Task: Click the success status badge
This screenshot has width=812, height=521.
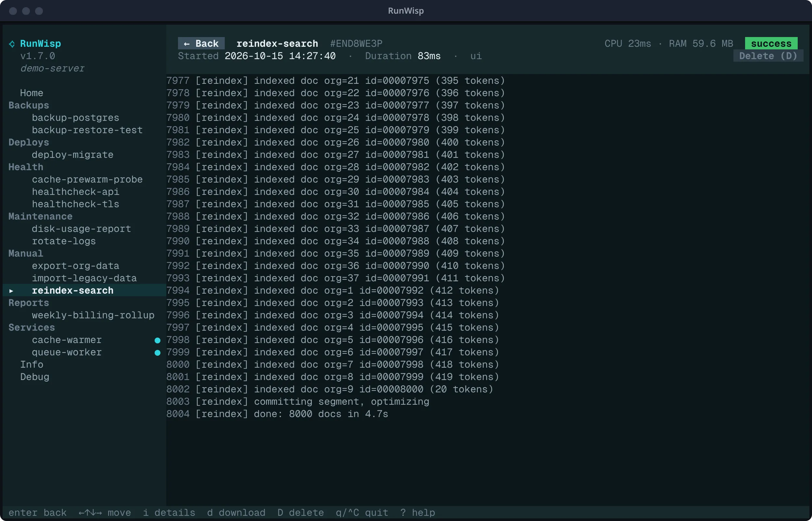Action: (771, 43)
